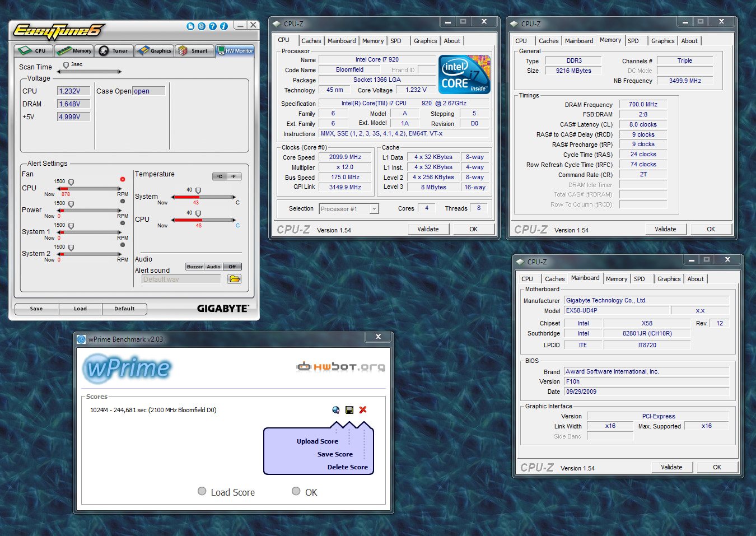Click Save button in EasyTune6

pyautogui.click(x=36, y=309)
